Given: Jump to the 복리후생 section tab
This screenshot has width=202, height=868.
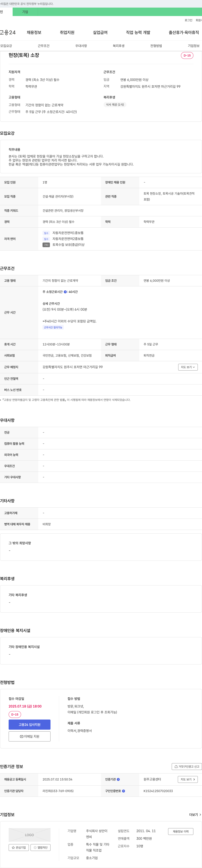Looking at the screenshot, I should (x=119, y=46).
